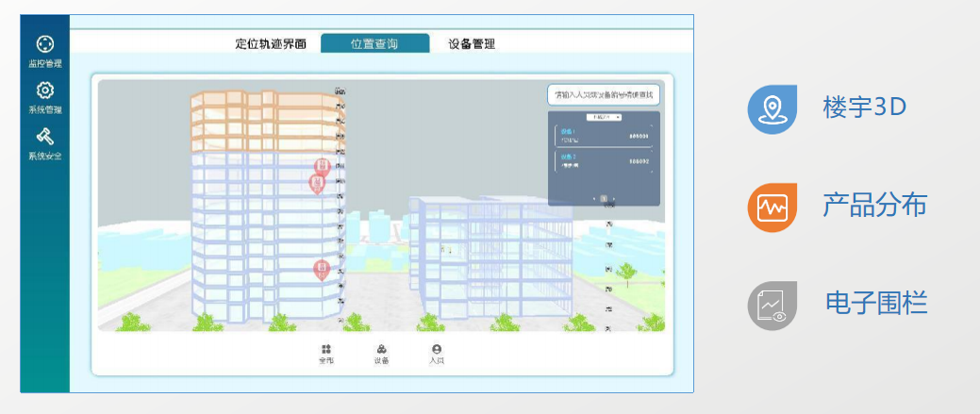Click the 系统管理 gear icon
This screenshot has height=414, width=980.
[x=44, y=91]
